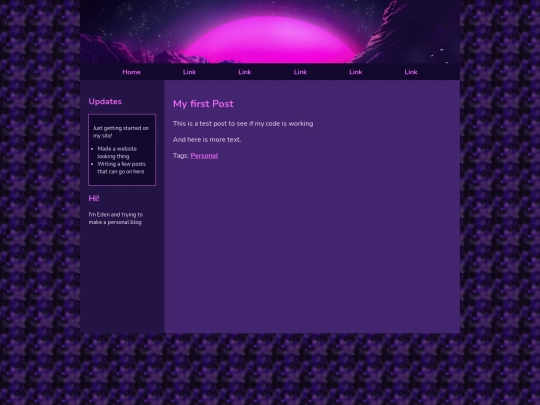
Task: Click the 'Hi!' sidebar heading
Action: tap(94, 198)
